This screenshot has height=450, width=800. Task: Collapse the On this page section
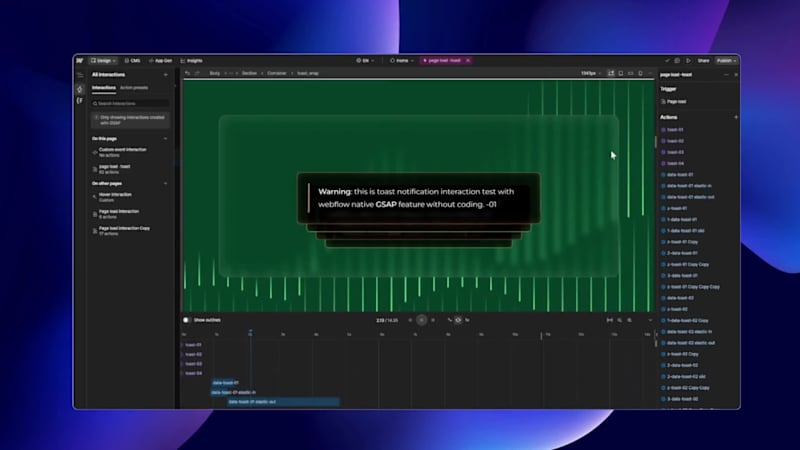(x=165, y=139)
